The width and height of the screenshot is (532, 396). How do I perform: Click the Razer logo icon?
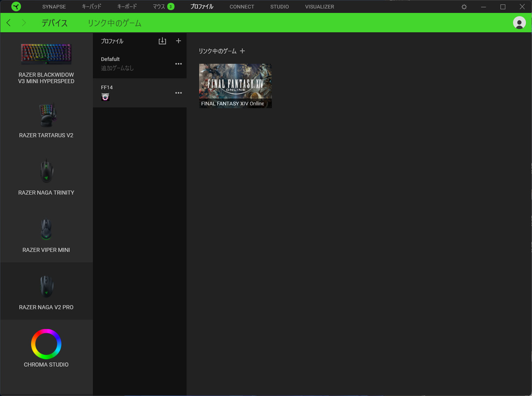[x=16, y=7]
